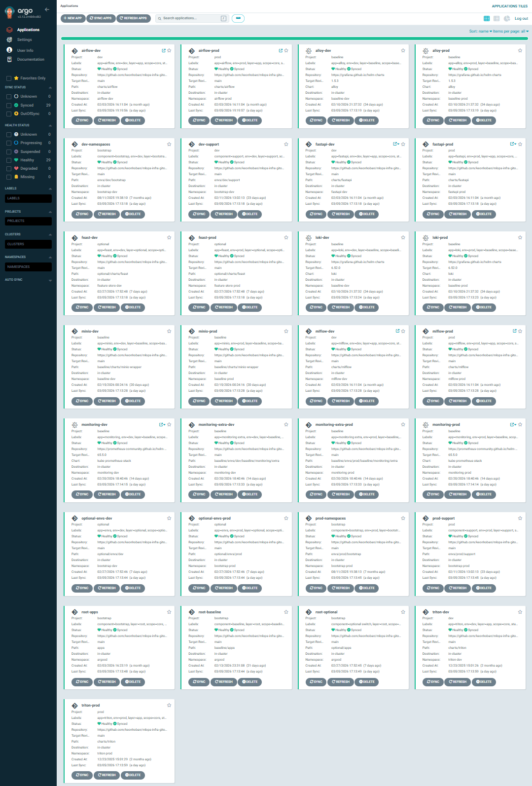This screenshot has width=532, height=786.
Task: Click the Sync Apps button
Action: click(x=101, y=18)
